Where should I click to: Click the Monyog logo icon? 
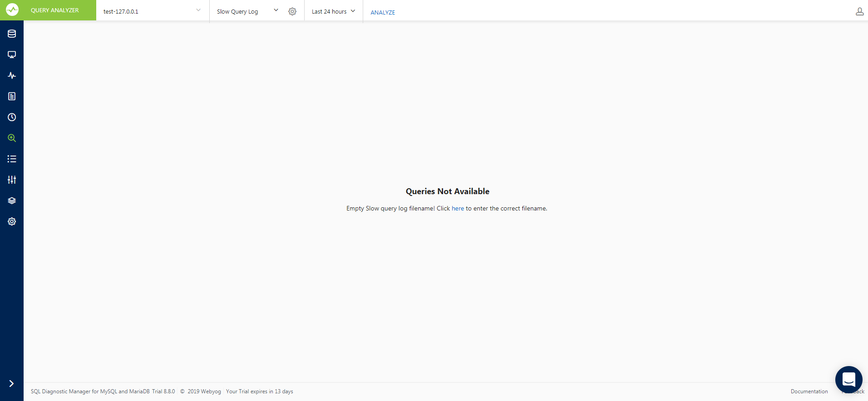point(12,10)
